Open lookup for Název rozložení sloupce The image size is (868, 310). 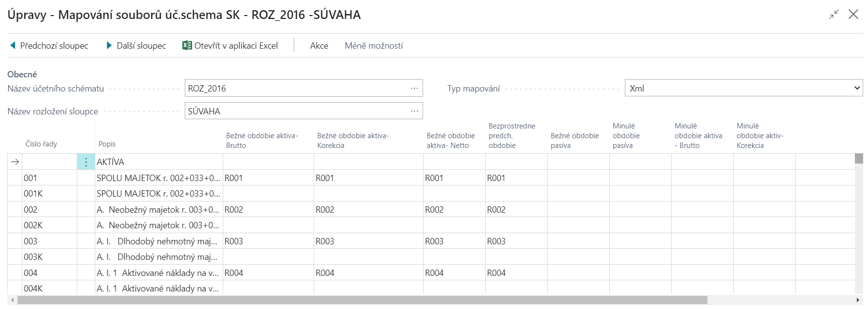tap(414, 111)
